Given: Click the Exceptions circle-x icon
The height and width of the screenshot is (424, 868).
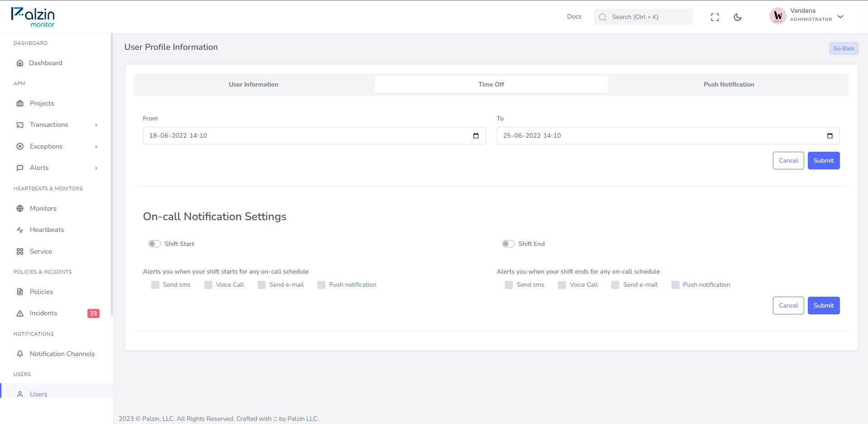Looking at the screenshot, I should coord(20,146).
